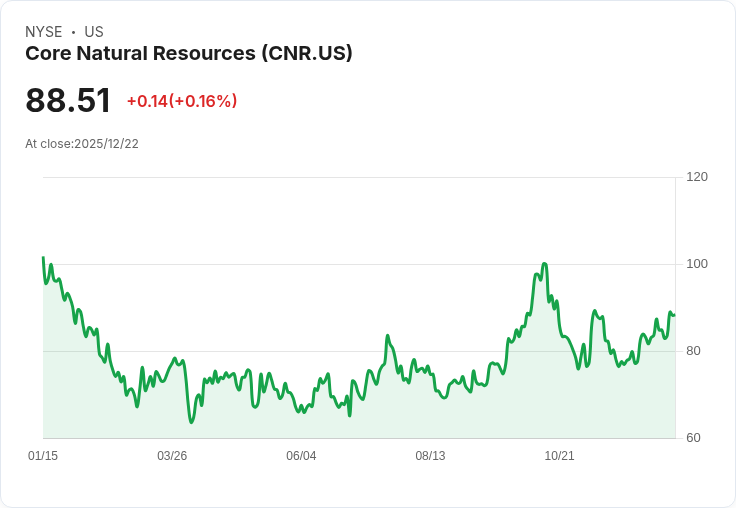This screenshot has height=508, width=736.
Task: Click the 120 y-axis label
Action: (x=697, y=177)
